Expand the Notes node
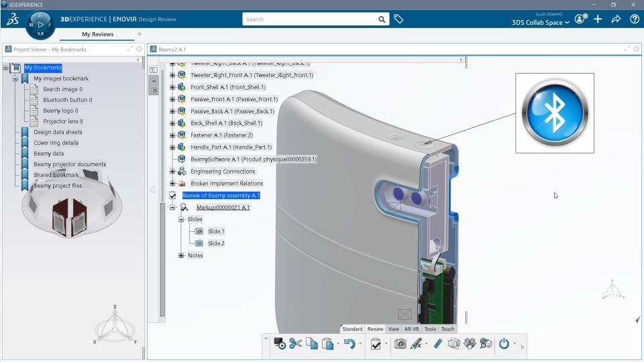 181,255
